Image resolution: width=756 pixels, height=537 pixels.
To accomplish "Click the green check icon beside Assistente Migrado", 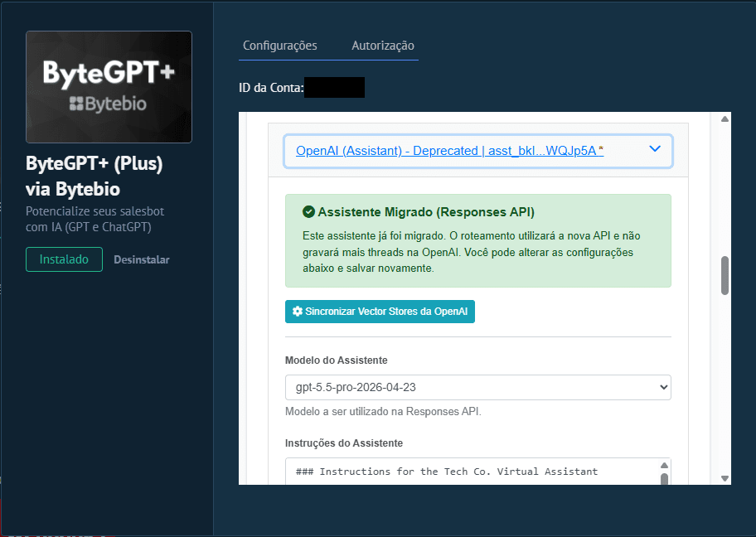I will [308, 211].
